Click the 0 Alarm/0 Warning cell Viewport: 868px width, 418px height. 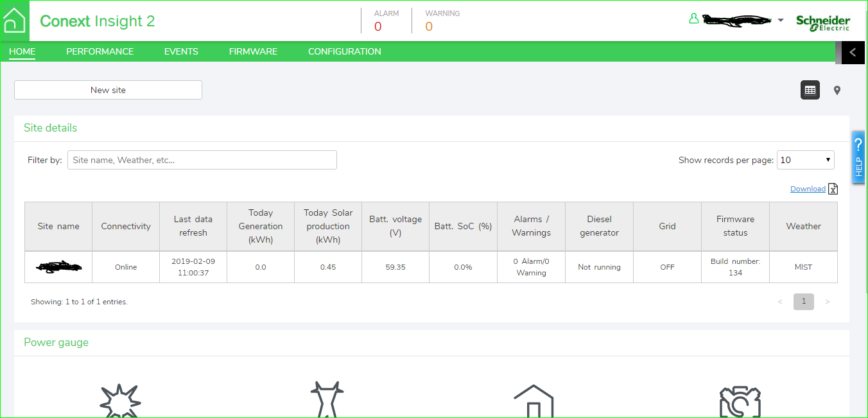click(x=532, y=267)
